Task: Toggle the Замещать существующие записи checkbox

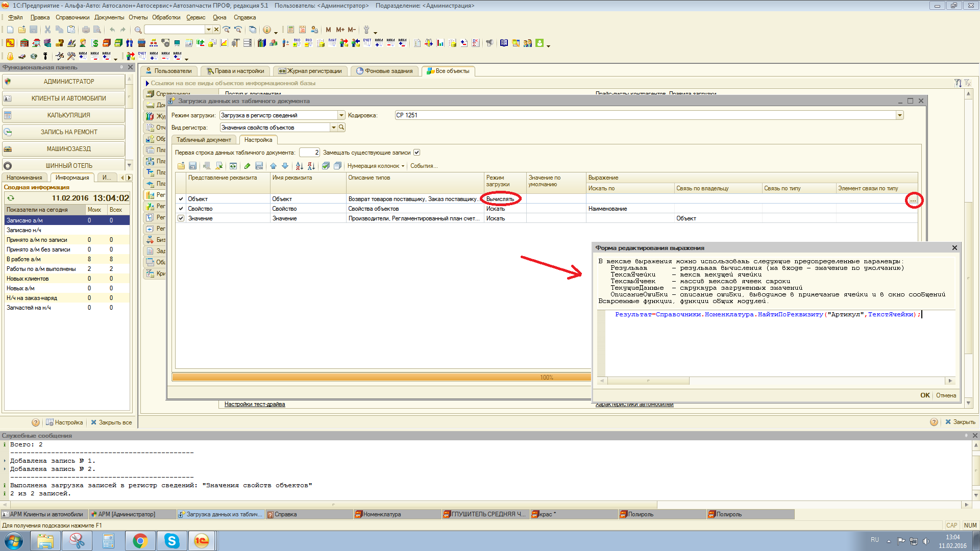Action: tap(416, 153)
